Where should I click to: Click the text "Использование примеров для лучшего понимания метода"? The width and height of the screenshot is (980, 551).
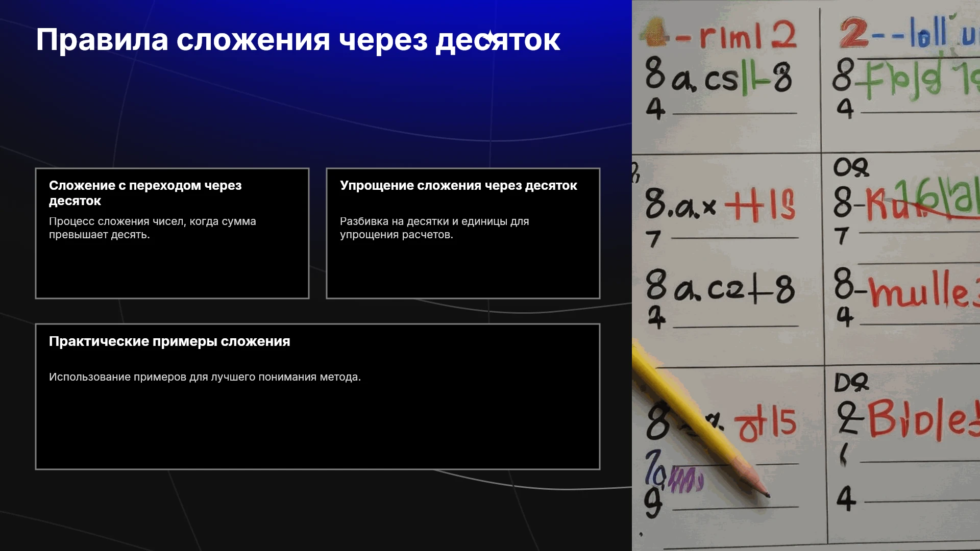[x=205, y=377]
